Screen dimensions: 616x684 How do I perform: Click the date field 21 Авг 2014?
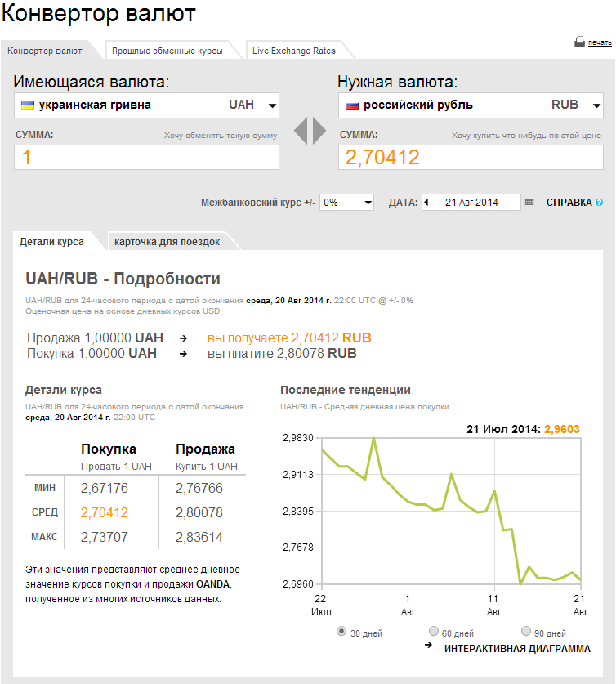click(471, 203)
